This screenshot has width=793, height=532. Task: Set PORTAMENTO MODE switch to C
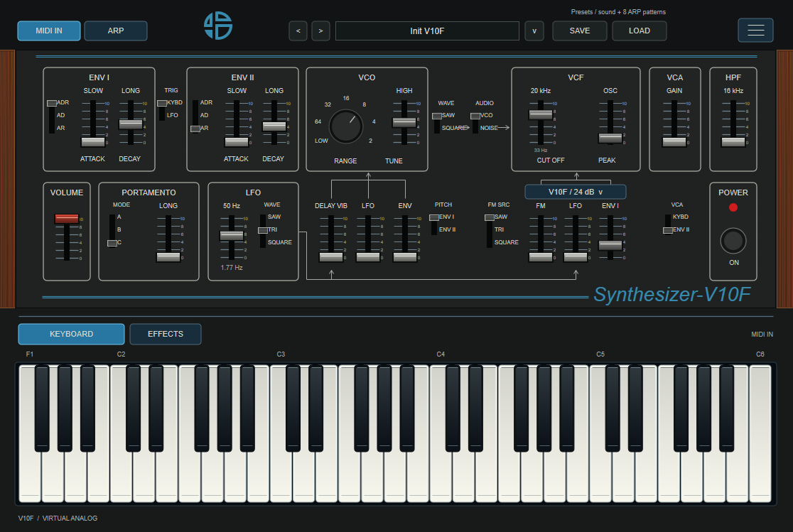click(x=112, y=243)
